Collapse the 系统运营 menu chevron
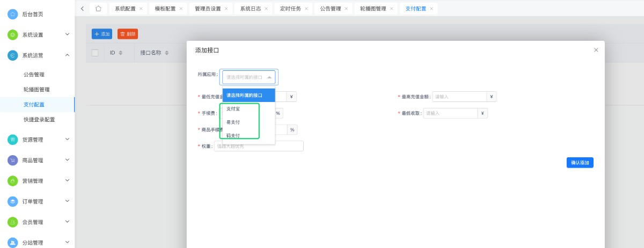 67,55
